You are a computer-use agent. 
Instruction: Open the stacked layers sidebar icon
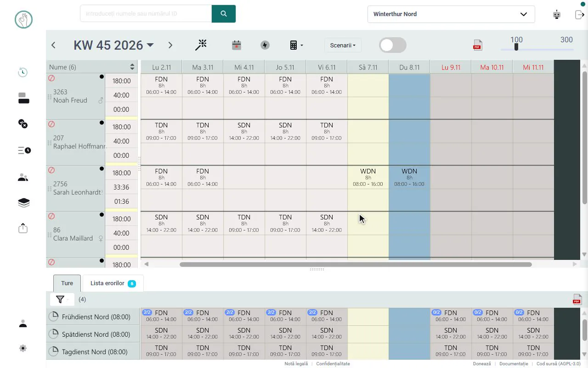point(23,202)
